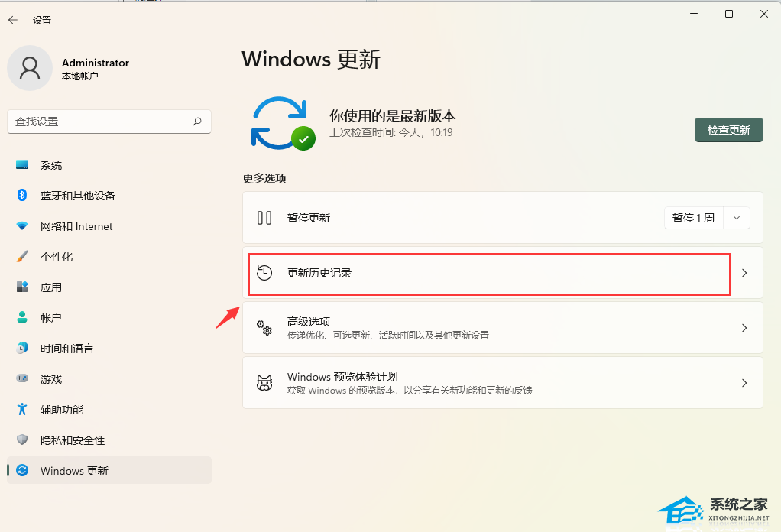Click the Administrator profile avatar

[30, 68]
